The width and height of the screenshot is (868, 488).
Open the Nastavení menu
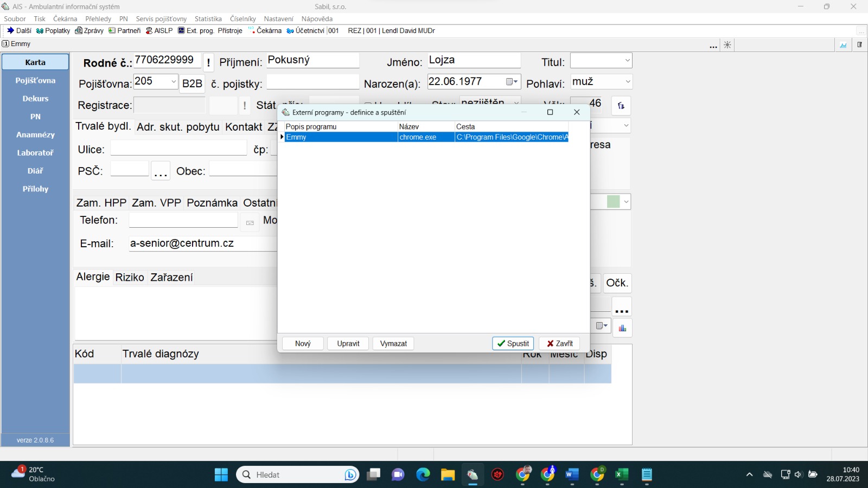point(278,19)
